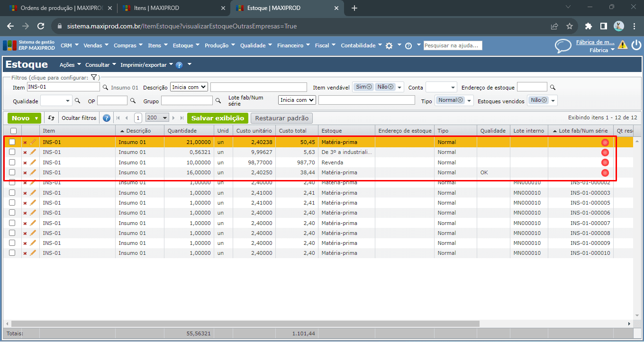The width and height of the screenshot is (644, 342).
Task: Click the settings gear icon in menu bar
Action: point(389,46)
